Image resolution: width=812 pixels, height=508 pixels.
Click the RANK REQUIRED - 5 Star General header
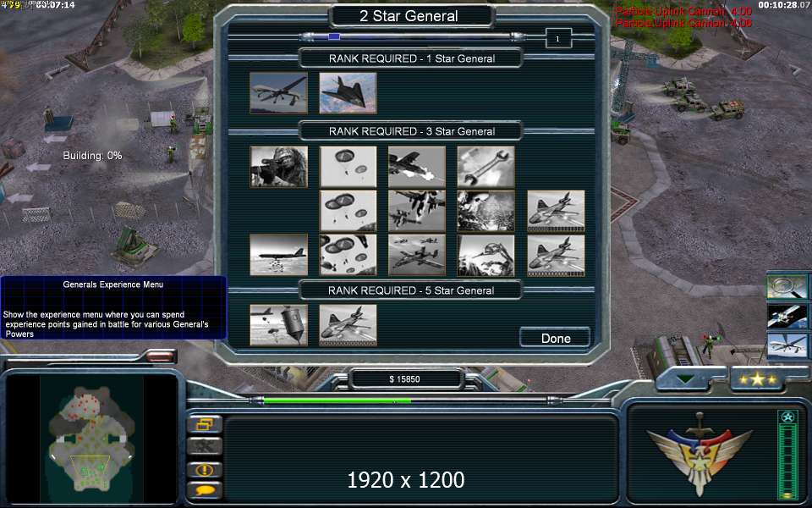tap(411, 290)
